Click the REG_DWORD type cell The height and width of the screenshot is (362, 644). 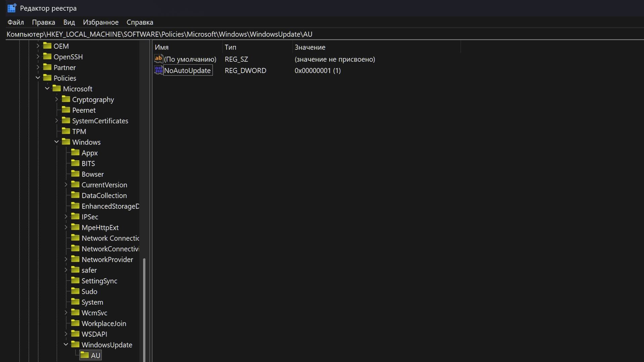pyautogui.click(x=246, y=70)
